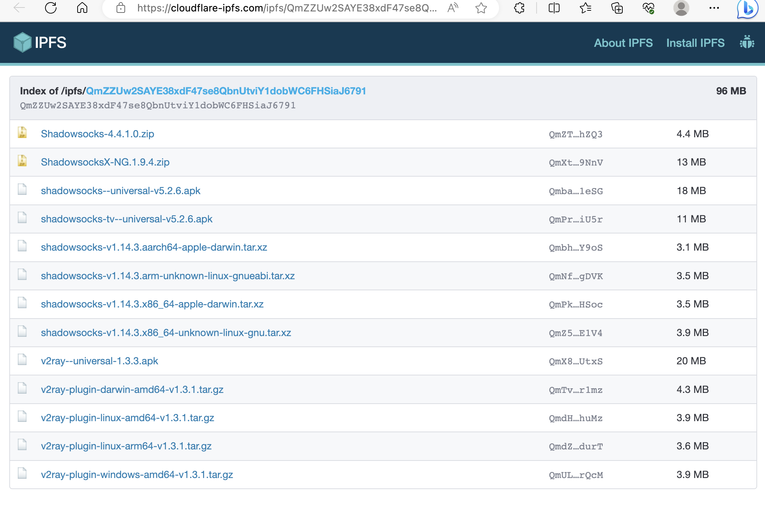Download Shadowsocks-4.4.1.0.zip
This screenshot has width=765, height=532.
click(x=97, y=134)
